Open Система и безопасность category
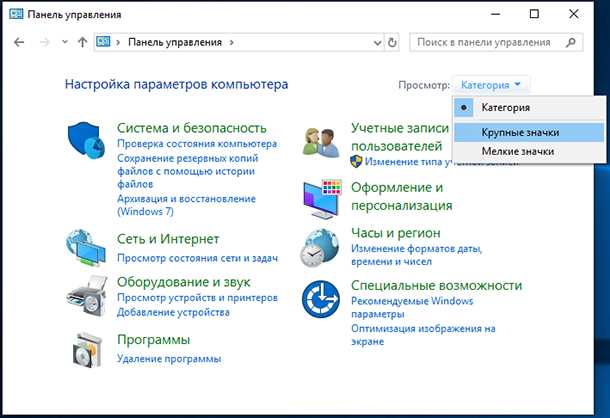The image size is (610, 418). [x=192, y=128]
